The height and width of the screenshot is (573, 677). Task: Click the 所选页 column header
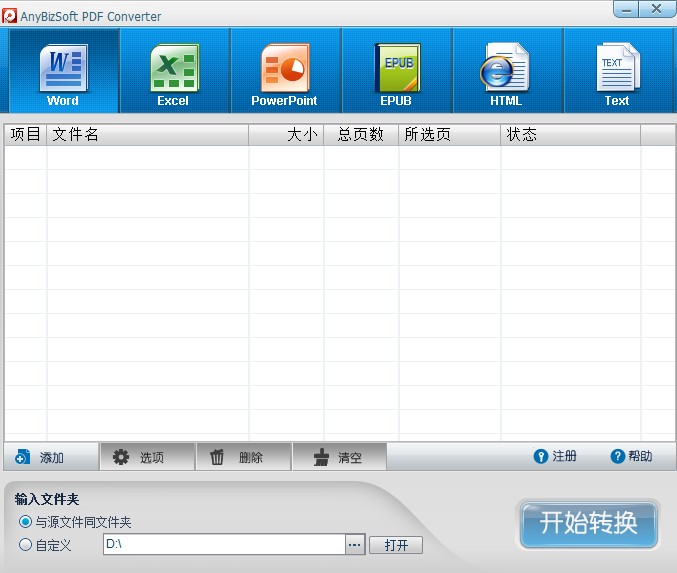coord(449,134)
